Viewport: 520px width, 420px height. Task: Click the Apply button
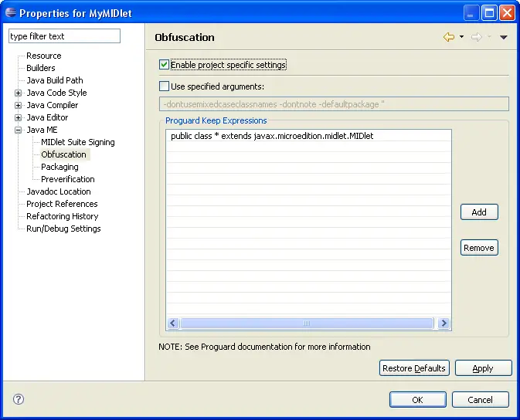click(483, 368)
